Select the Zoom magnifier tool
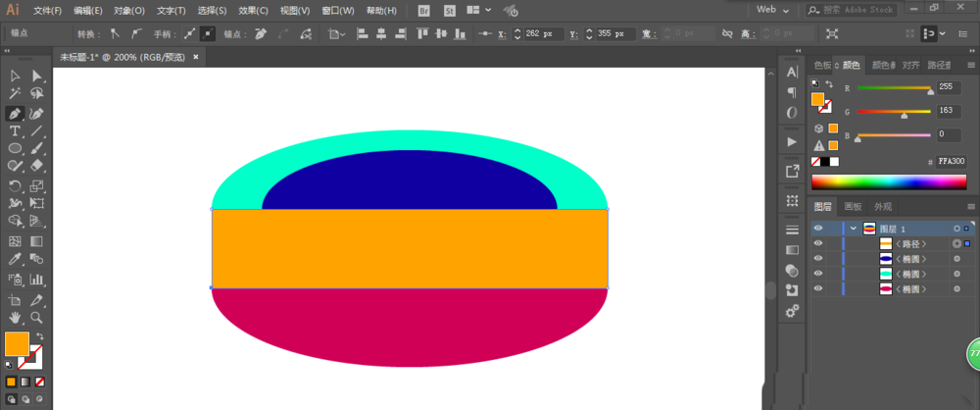Image resolution: width=980 pixels, height=410 pixels. tap(36, 317)
